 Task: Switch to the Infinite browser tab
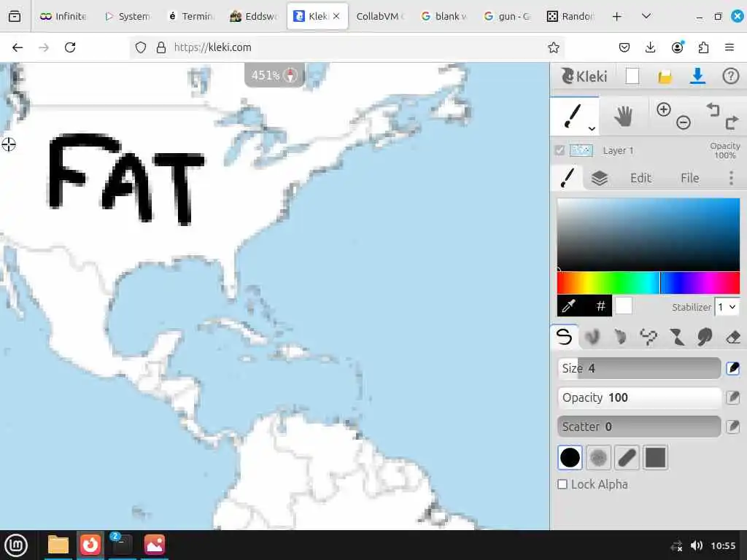[63, 16]
